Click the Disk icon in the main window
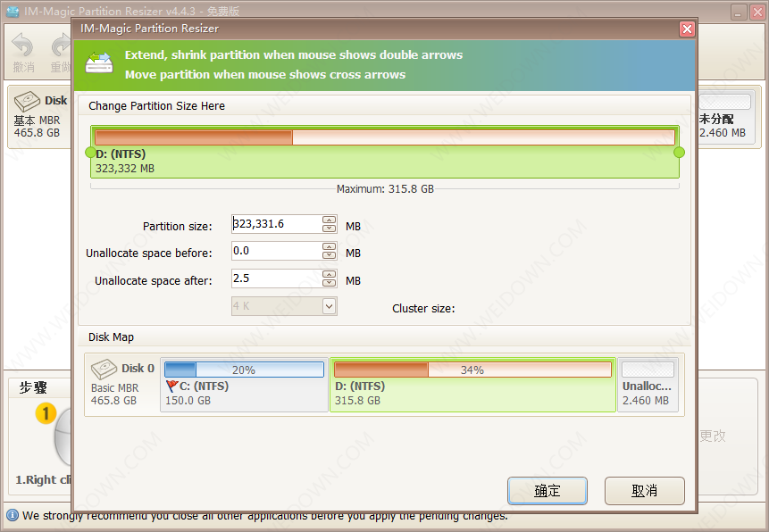The width and height of the screenshot is (769, 532). [27, 101]
